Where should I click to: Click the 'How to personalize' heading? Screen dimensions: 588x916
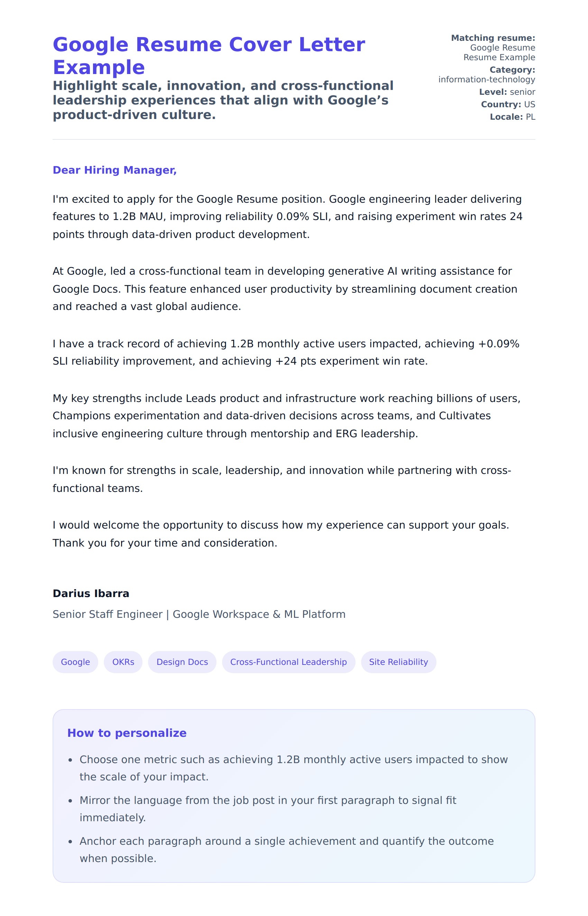[127, 733]
